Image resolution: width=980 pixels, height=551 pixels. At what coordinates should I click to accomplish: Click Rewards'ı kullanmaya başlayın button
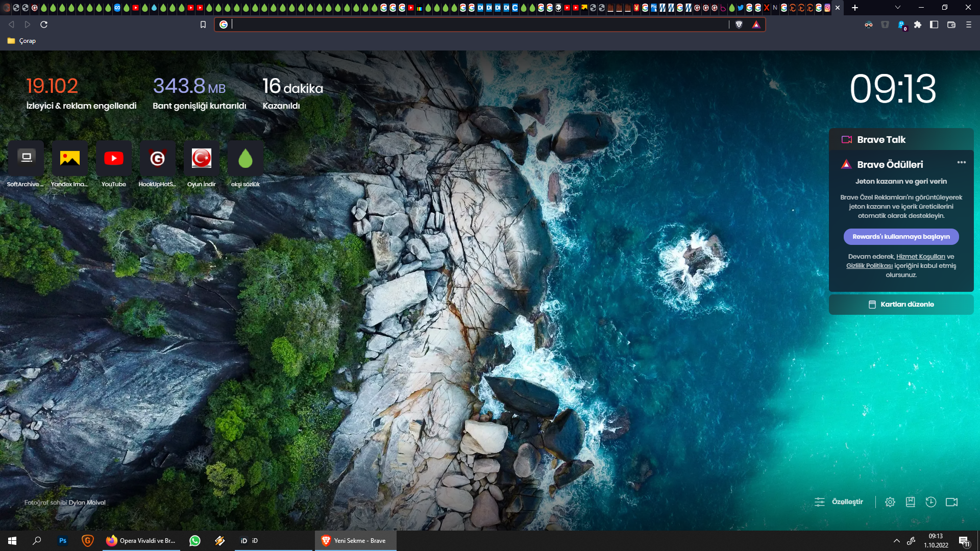tap(901, 237)
